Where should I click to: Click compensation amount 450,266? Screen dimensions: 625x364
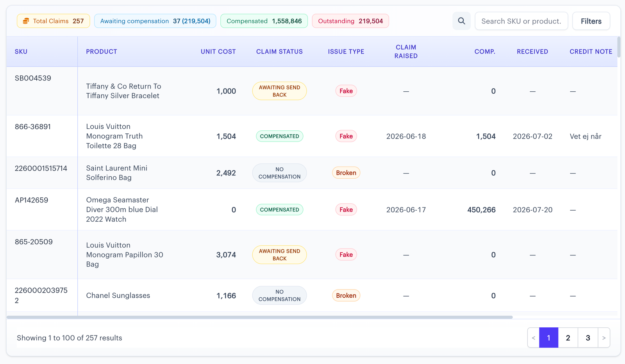pos(481,210)
